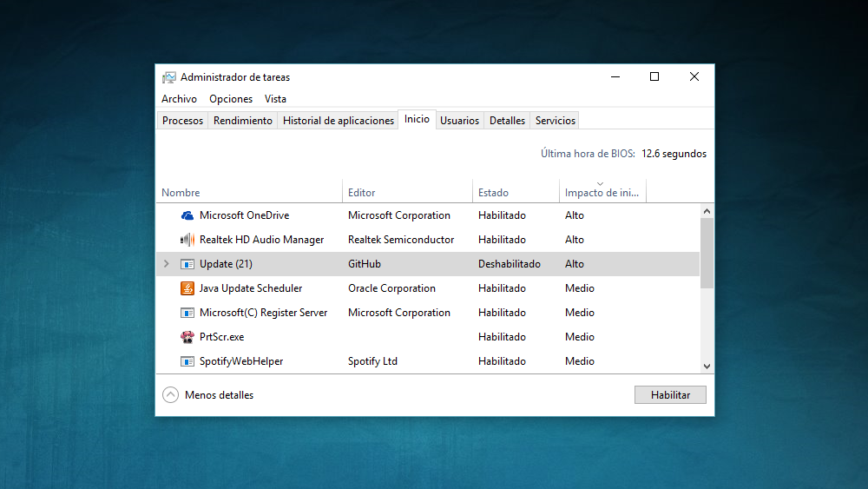This screenshot has height=489, width=868.
Task: Select the Realtek HD Audio Manager name
Action: (x=262, y=240)
